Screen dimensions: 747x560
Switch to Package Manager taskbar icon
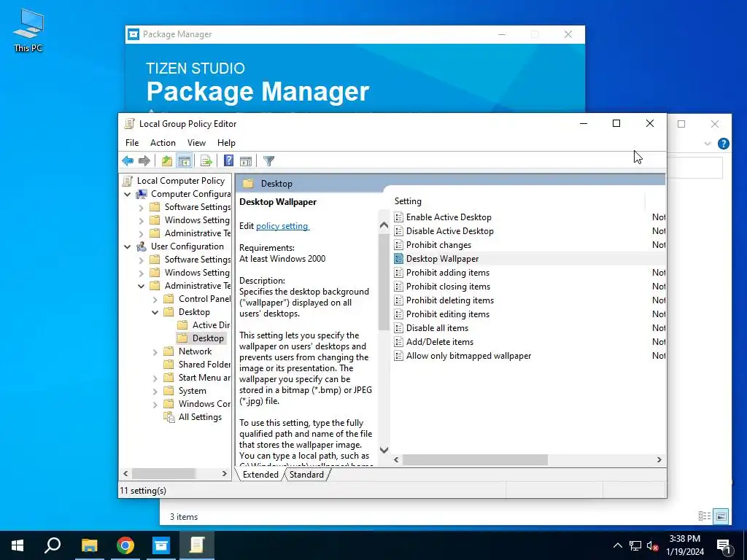click(x=161, y=545)
